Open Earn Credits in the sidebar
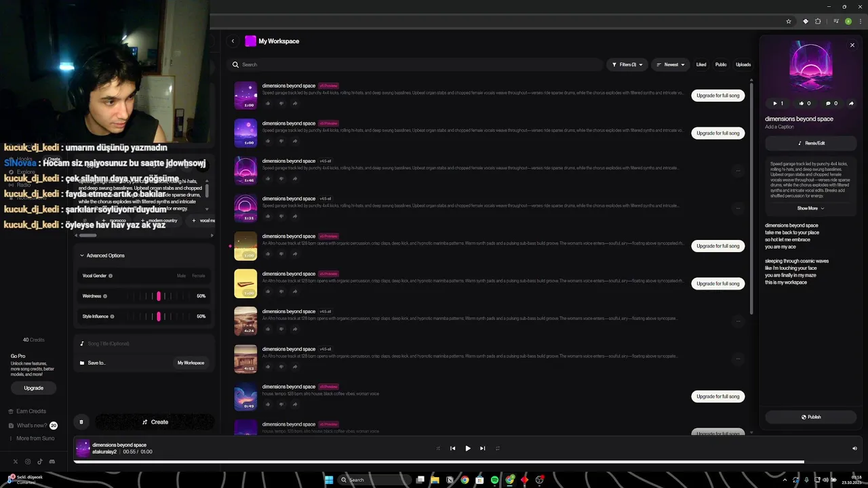This screenshot has height=488, width=868. point(27,411)
